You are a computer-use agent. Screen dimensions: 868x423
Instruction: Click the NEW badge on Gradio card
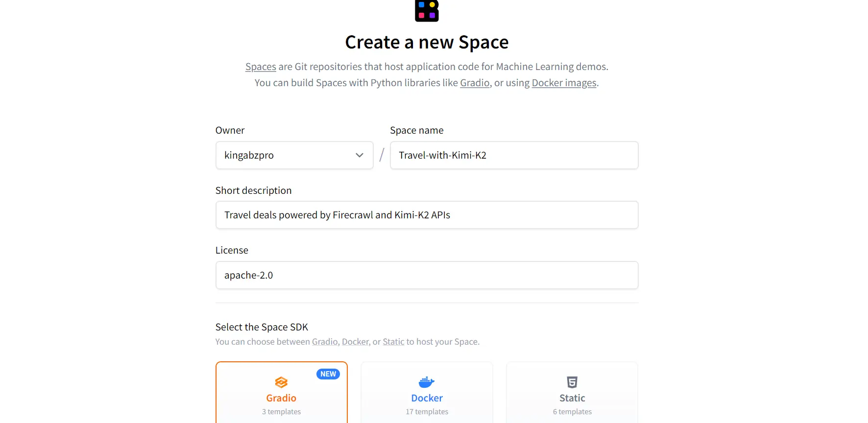[x=328, y=374]
